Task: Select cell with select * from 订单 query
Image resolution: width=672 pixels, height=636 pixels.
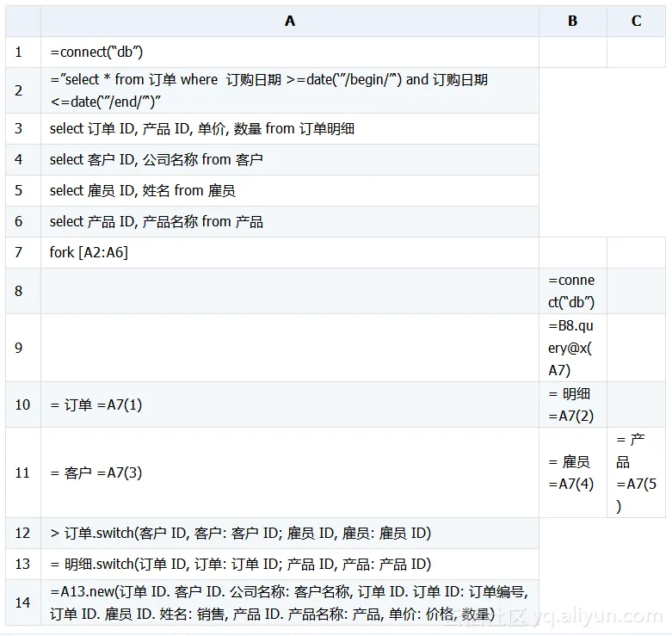Action: coord(290,90)
